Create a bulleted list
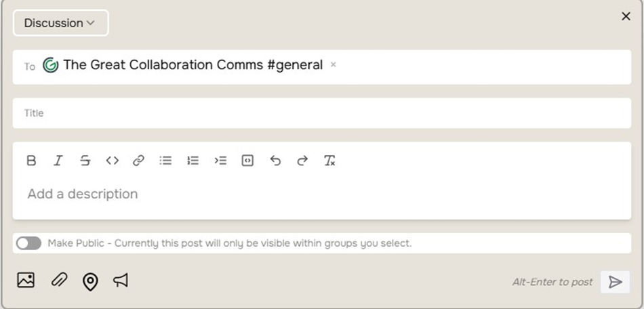 (x=165, y=161)
